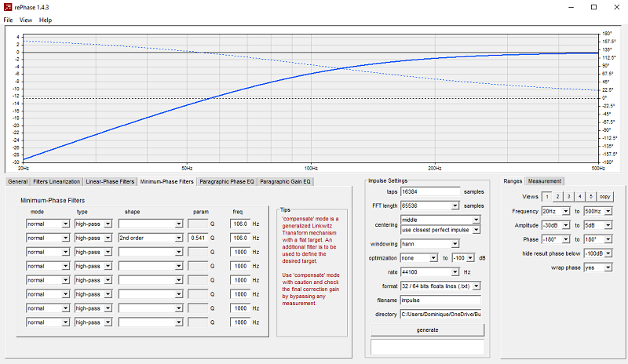Switch to the General tab
628x364 pixels.
pyautogui.click(x=17, y=181)
